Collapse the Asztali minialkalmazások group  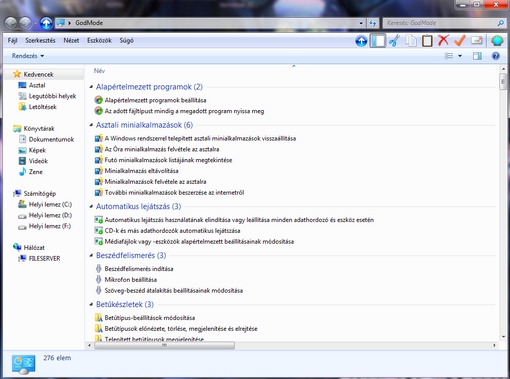(91, 125)
